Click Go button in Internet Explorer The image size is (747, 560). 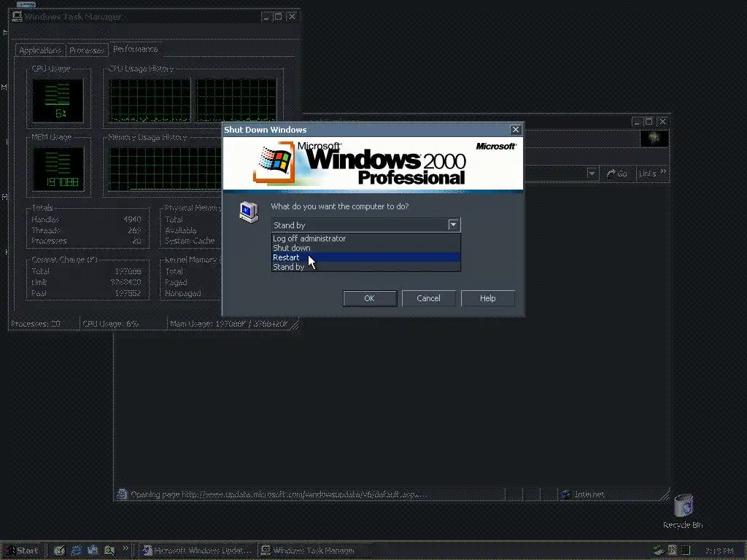coord(616,174)
